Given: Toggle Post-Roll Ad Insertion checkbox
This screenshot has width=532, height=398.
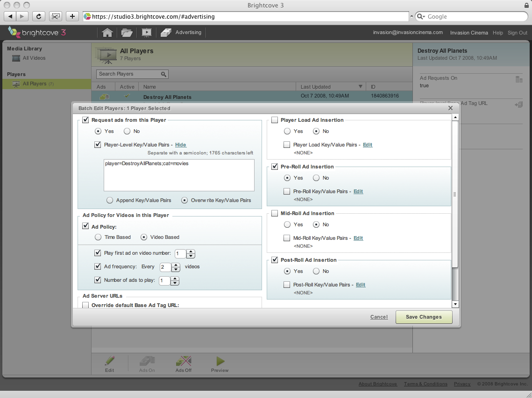Looking at the screenshot, I should click(275, 260).
